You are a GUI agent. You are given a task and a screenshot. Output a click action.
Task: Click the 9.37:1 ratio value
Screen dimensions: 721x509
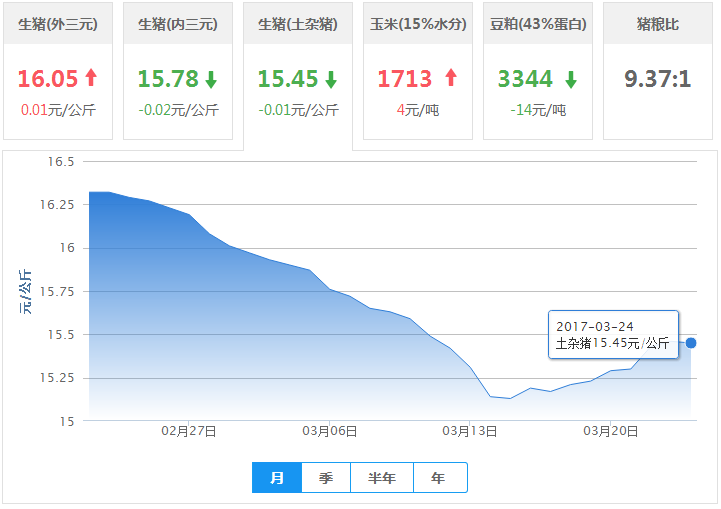tap(657, 79)
